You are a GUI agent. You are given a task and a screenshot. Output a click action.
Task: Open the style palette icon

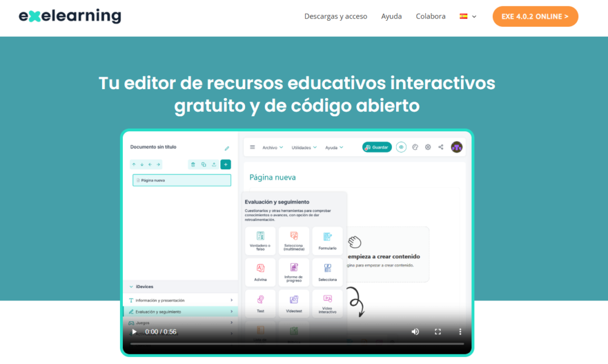pyautogui.click(x=415, y=147)
